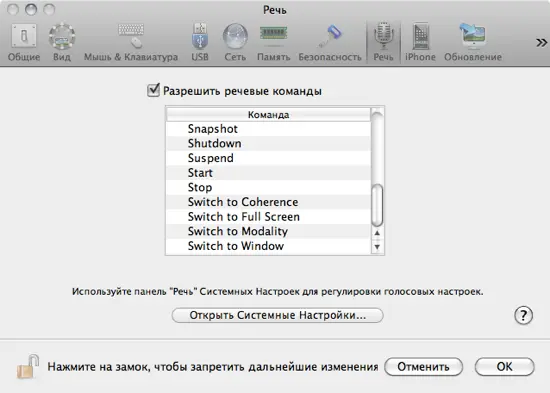Select the Stop command row

click(268, 187)
